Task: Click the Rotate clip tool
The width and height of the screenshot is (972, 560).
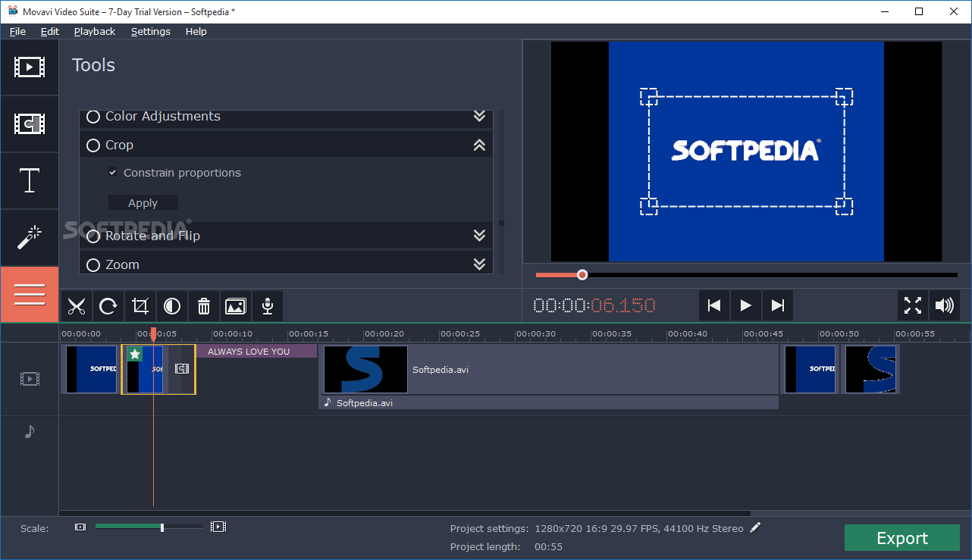Action: [108, 306]
